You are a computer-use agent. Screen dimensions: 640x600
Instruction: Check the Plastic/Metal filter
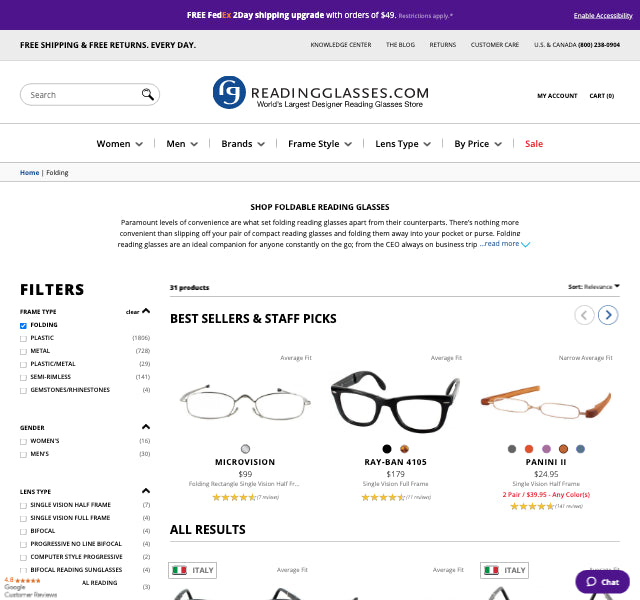23,364
